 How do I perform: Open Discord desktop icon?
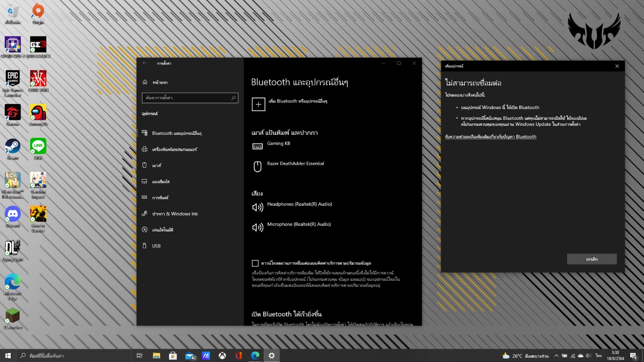13,217
